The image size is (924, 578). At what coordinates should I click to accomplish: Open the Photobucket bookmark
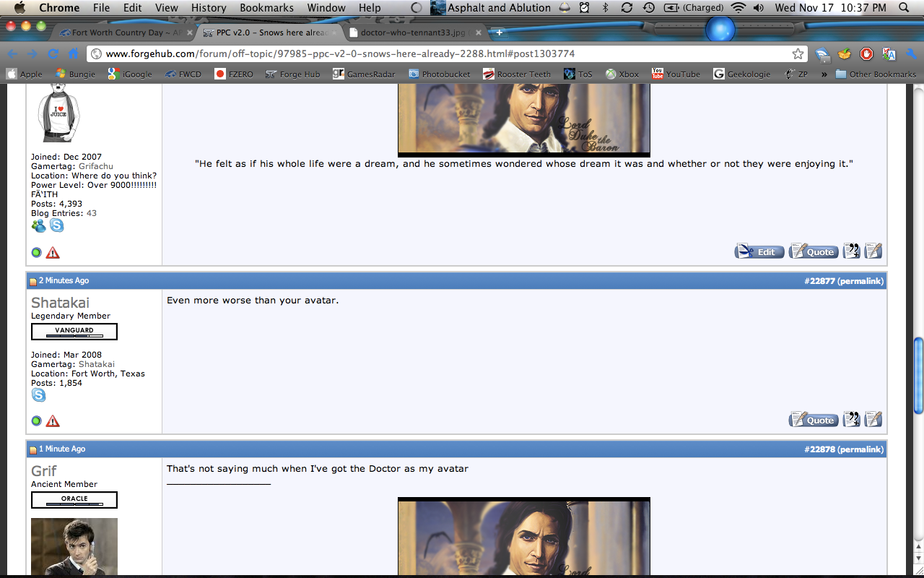[x=439, y=74]
